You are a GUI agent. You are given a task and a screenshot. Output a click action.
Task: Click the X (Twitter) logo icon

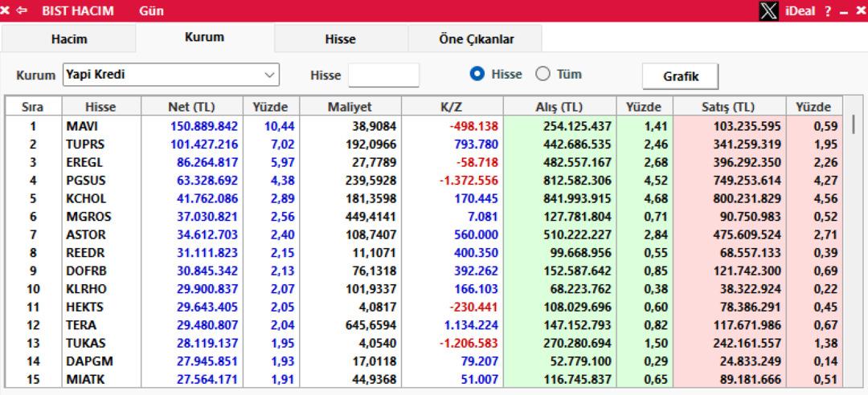pos(768,10)
